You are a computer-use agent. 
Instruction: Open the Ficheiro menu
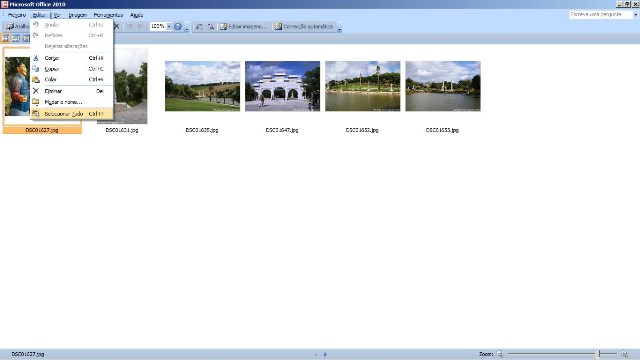[17, 15]
